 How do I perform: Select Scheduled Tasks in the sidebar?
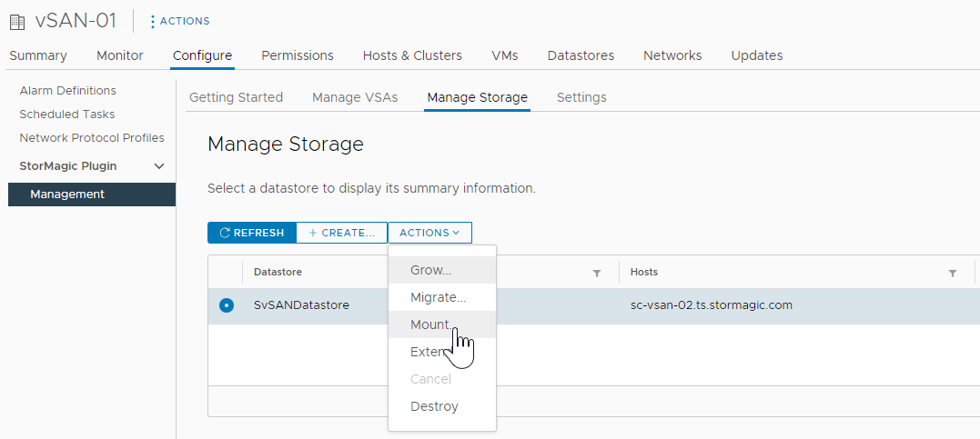[66, 115]
